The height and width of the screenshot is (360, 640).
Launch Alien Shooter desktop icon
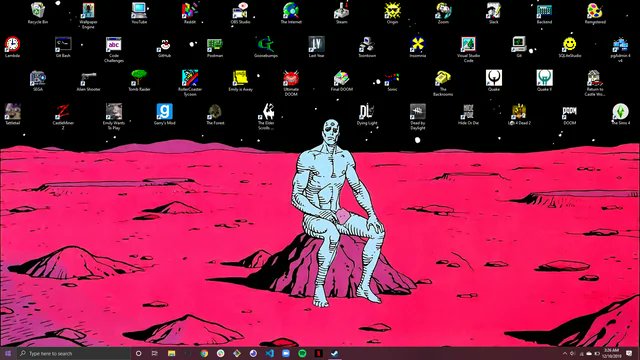click(88, 80)
